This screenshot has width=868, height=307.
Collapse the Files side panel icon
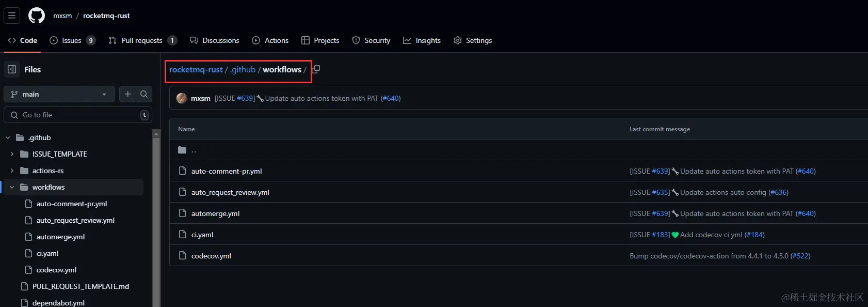tap(12, 69)
